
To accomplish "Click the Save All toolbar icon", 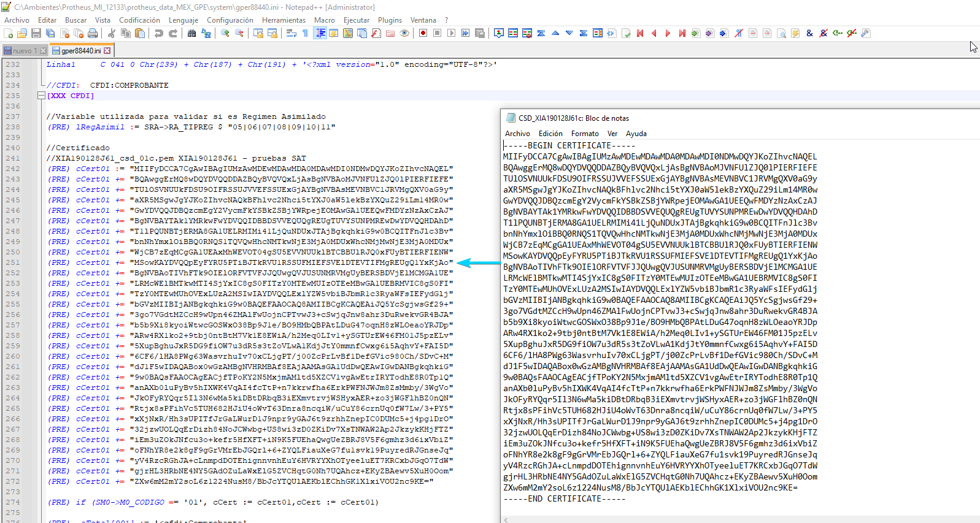I will pos(50,33).
